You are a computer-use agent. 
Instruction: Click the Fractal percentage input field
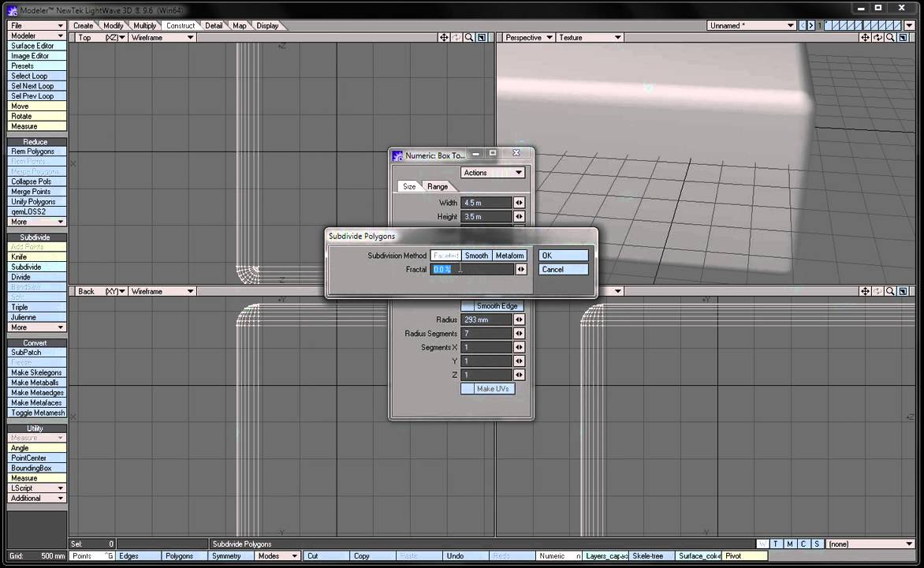click(x=472, y=270)
